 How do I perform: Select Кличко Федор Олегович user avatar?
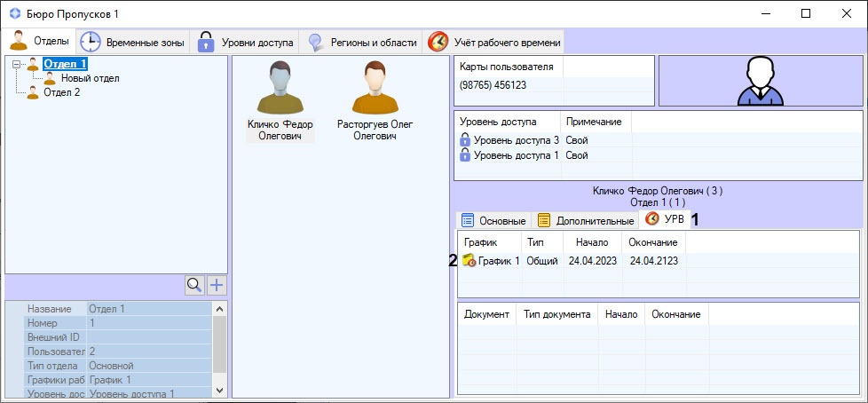[x=280, y=89]
